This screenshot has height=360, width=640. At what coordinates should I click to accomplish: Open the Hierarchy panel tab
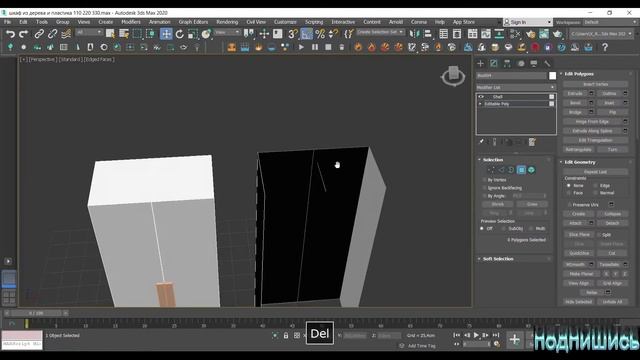coord(507,63)
